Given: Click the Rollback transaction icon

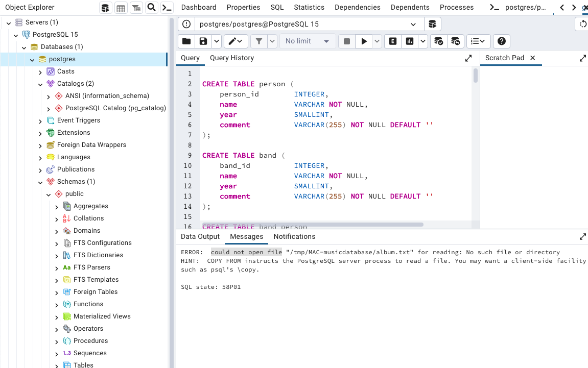Looking at the screenshot, I should pyautogui.click(x=455, y=41).
